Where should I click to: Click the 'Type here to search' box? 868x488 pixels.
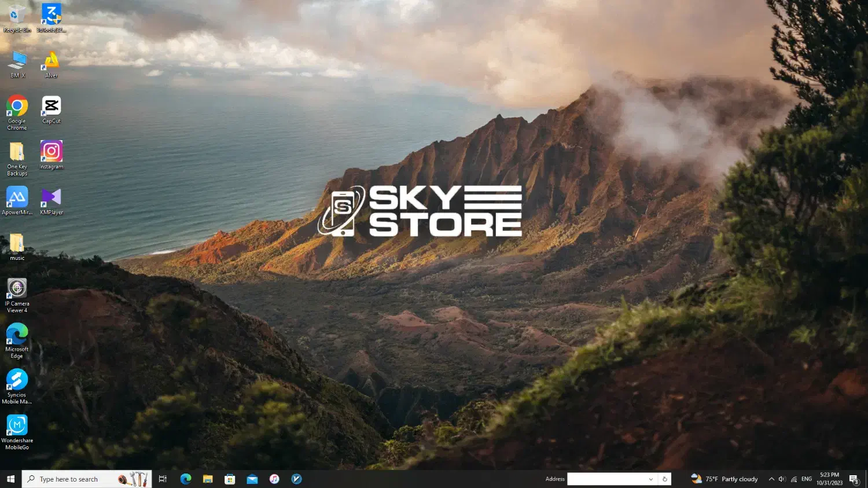pos(69,479)
